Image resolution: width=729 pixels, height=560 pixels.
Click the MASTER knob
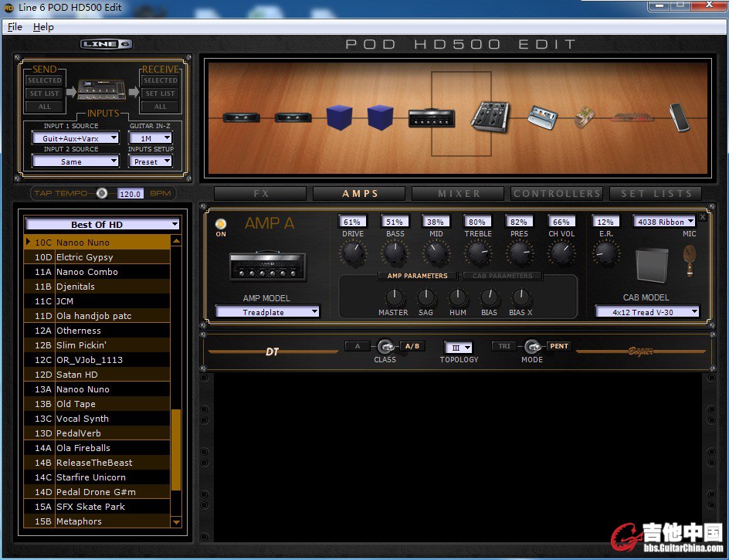click(x=394, y=297)
